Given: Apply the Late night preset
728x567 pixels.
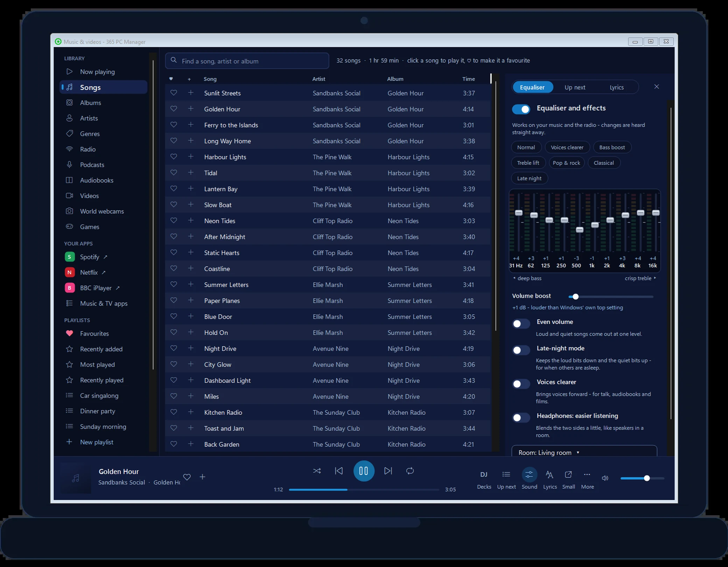Looking at the screenshot, I should pyautogui.click(x=529, y=178).
